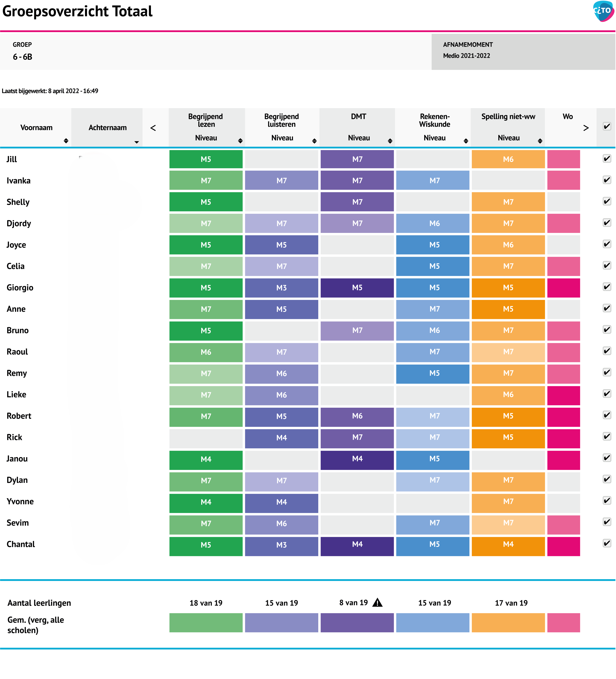The image size is (616, 679).
Task: Sort the Begrijpend luisteren Niveau column
Action: tap(314, 141)
